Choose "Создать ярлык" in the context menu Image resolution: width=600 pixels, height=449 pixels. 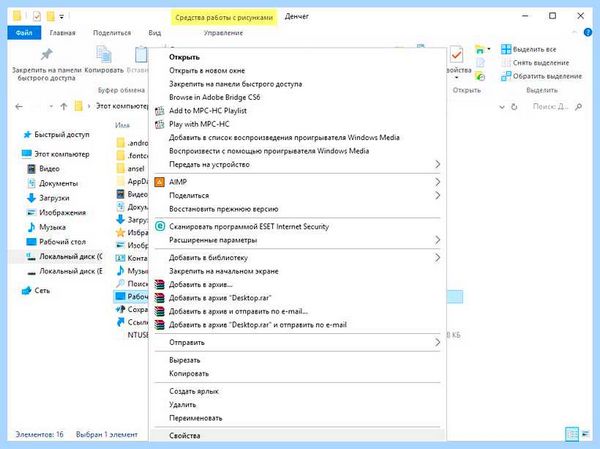point(297,391)
